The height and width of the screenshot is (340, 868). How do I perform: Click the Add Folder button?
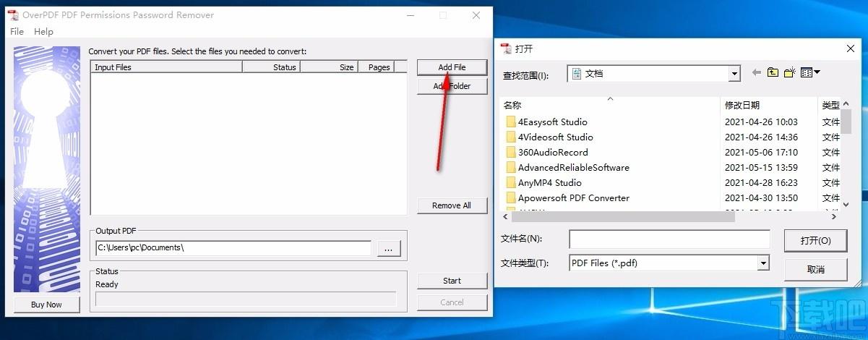(452, 86)
